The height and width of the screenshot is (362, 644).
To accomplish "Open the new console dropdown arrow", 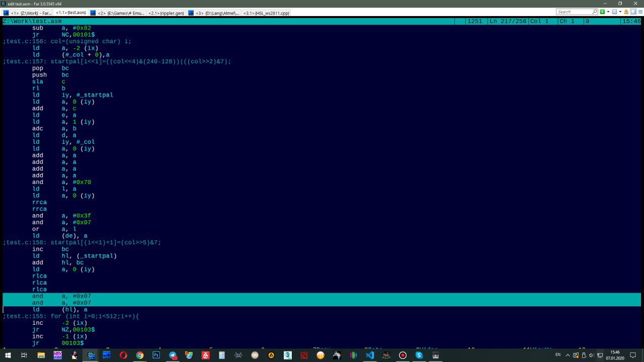I will click(x=608, y=12).
